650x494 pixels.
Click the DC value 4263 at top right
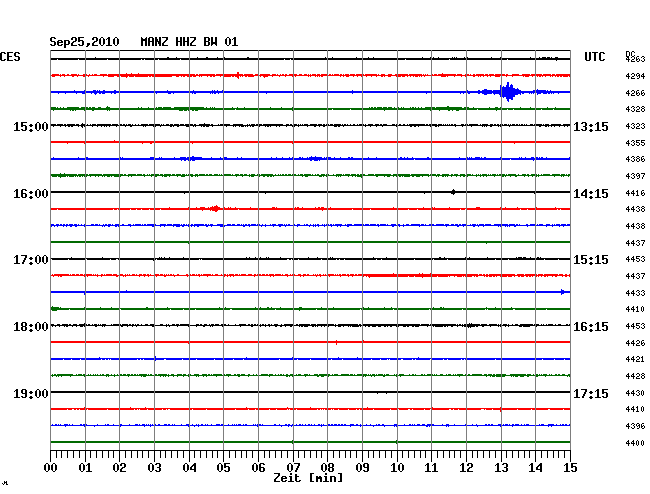(635, 60)
